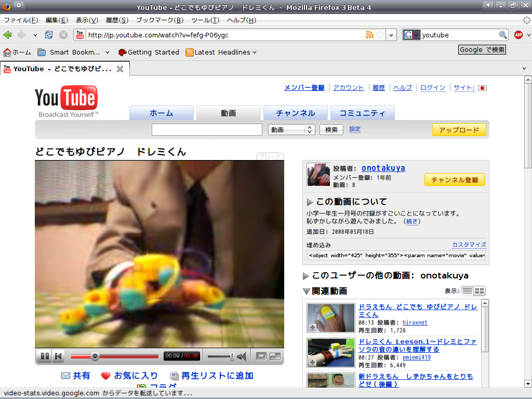Click the YouTube search input field
The image size is (532, 399).
tap(207, 129)
